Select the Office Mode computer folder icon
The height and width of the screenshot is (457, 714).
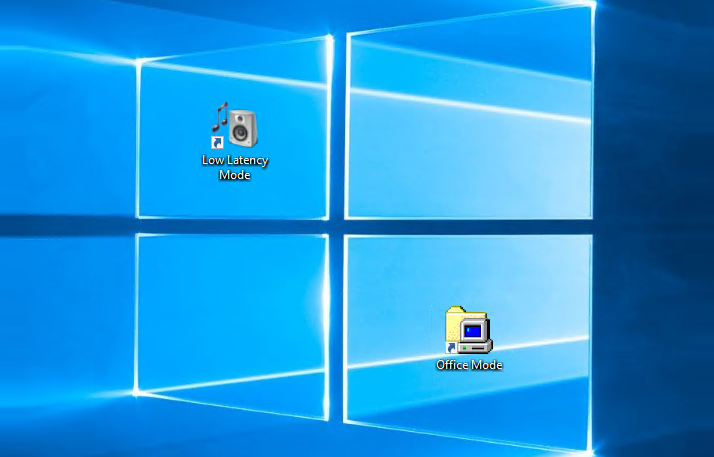click(x=469, y=330)
